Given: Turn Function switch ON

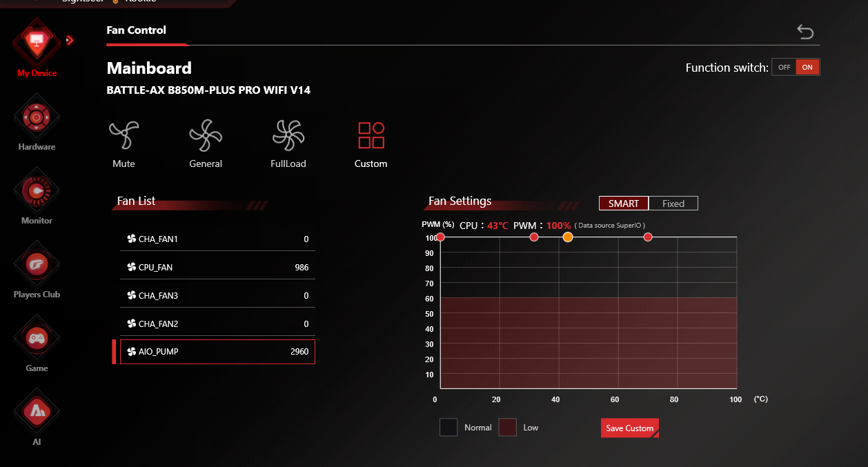Looking at the screenshot, I should point(807,68).
